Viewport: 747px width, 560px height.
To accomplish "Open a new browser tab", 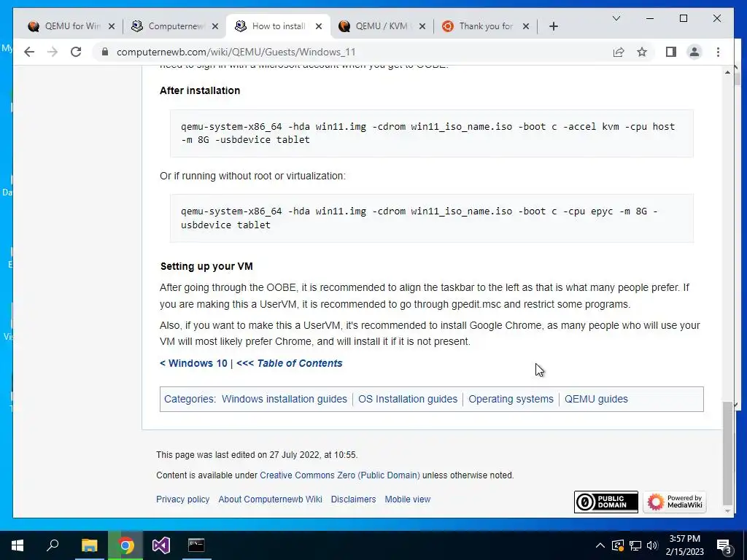I will click(553, 26).
